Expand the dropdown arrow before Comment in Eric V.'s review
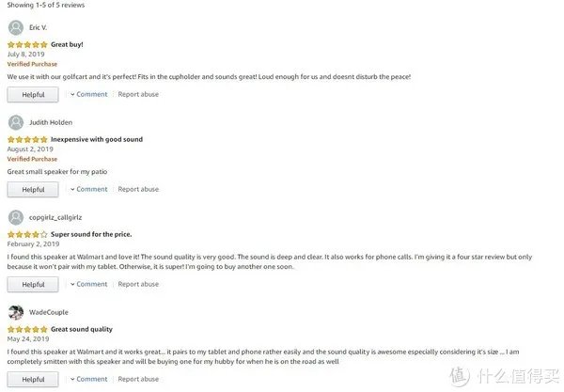564x392 pixels. coord(71,94)
